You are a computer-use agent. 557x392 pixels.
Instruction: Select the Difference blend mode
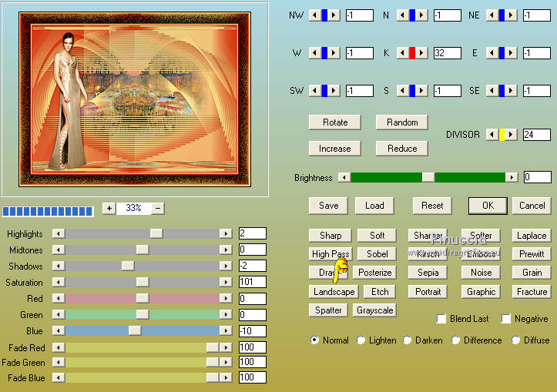click(455, 340)
